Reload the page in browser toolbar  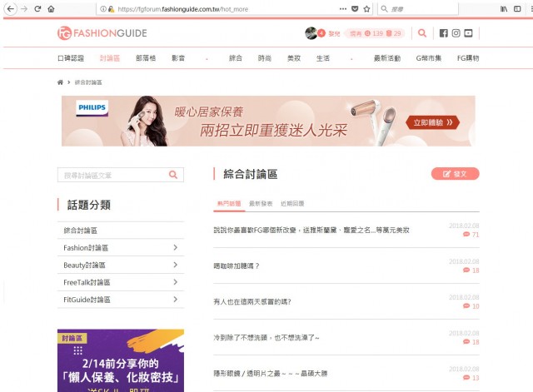click(37, 8)
